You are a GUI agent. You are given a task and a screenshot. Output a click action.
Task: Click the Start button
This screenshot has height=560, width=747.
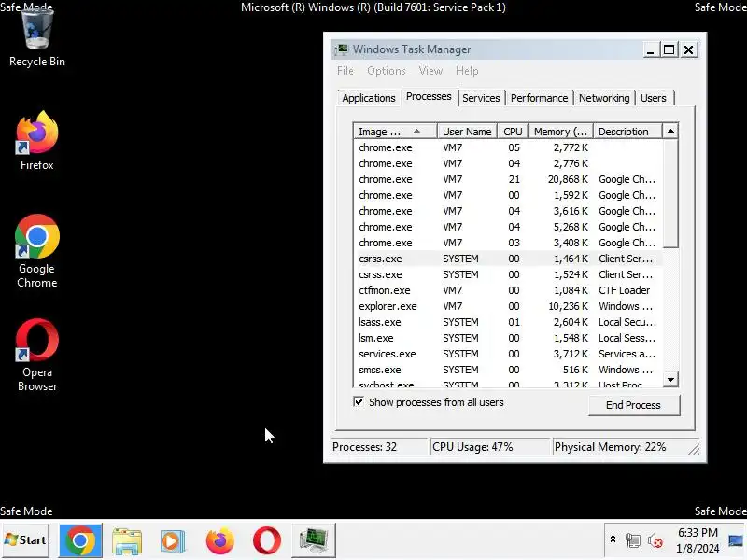click(x=25, y=540)
